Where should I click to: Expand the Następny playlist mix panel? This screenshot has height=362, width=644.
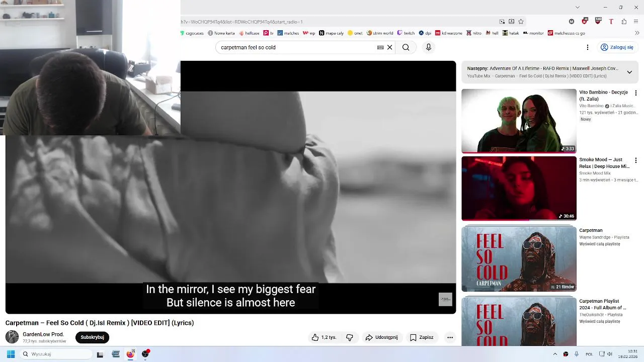point(629,72)
